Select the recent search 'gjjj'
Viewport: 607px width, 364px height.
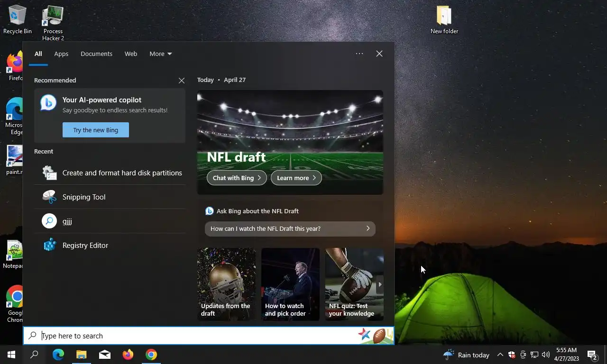110,221
